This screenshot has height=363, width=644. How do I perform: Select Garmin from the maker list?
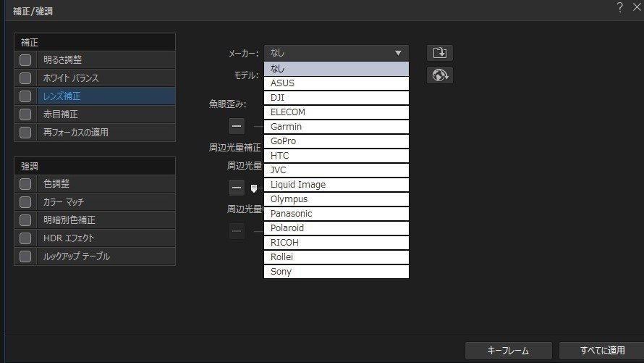(336, 127)
